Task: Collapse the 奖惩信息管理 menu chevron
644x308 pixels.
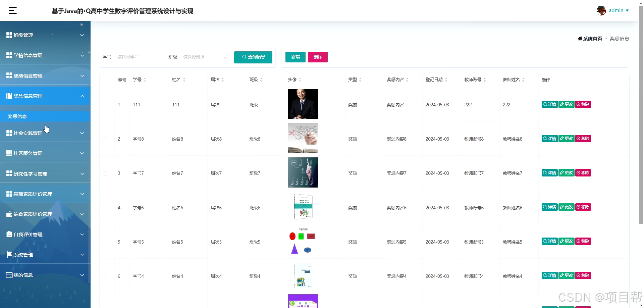Action: (82, 96)
